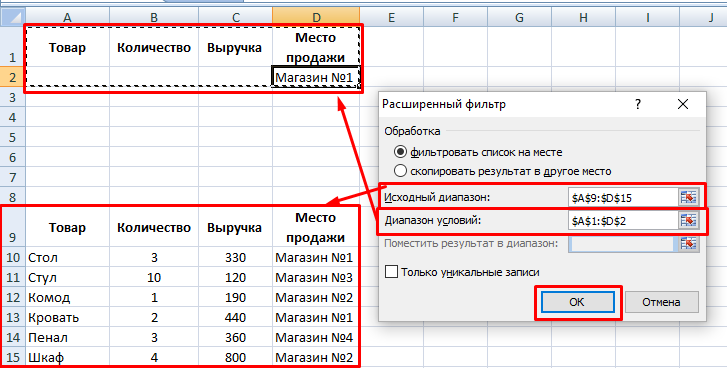Select row 15 header
The height and width of the screenshot is (368, 727).
click(x=12, y=358)
